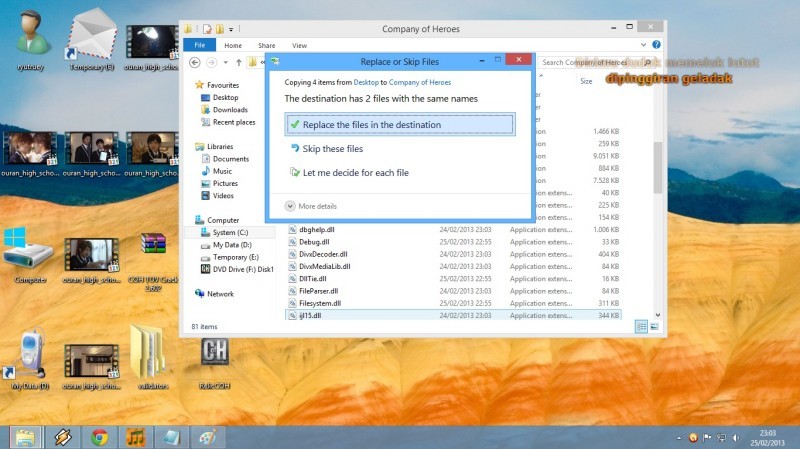Image resolution: width=800 pixels, height=449 pixels.
Task: Select the Relic COH desktop shortcut
Action: (214, 364)
